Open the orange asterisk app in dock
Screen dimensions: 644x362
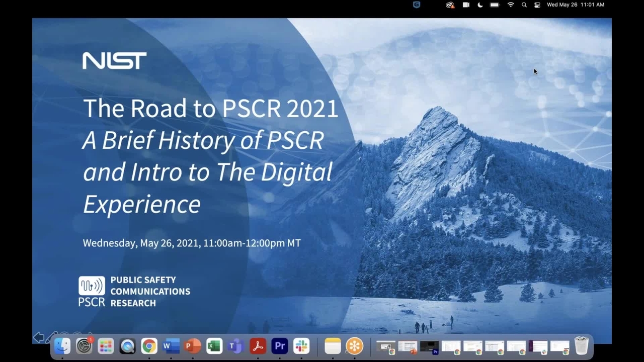(354, 346)
